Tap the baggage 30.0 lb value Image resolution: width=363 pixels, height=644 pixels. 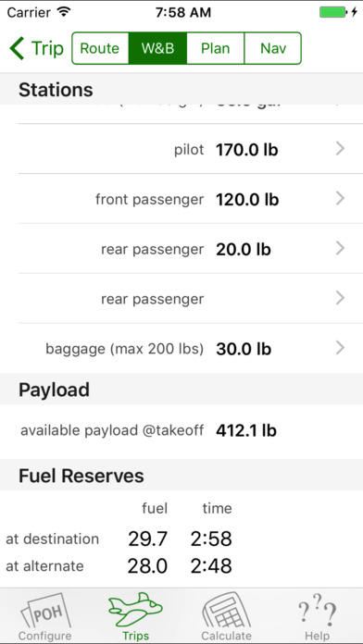244,349
